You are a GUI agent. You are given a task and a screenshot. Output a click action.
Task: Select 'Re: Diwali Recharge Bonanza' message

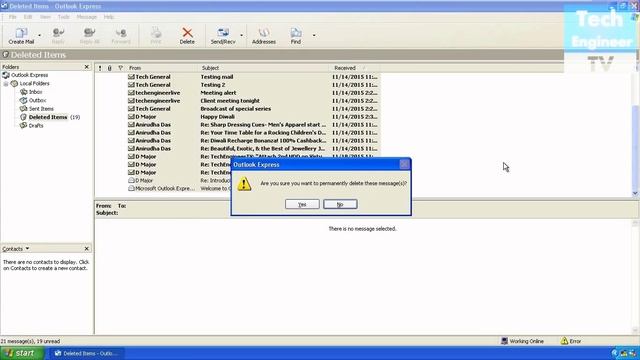(x=238, y=140)
